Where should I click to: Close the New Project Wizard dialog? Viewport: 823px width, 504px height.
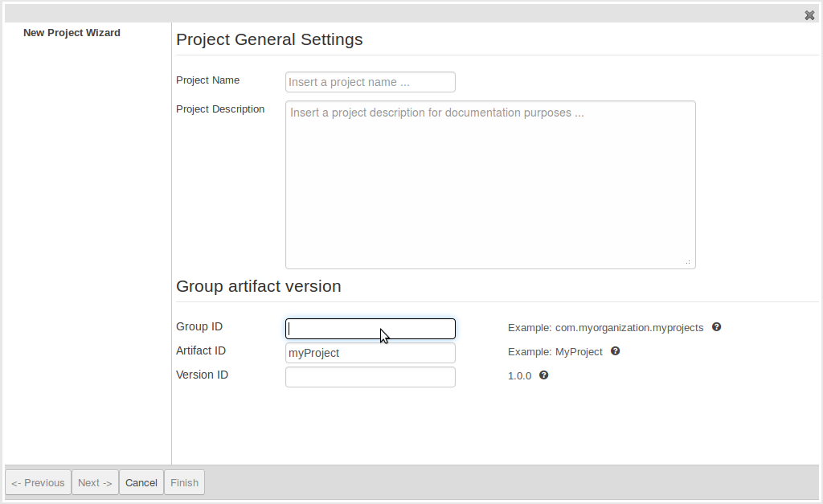point(809,15)
